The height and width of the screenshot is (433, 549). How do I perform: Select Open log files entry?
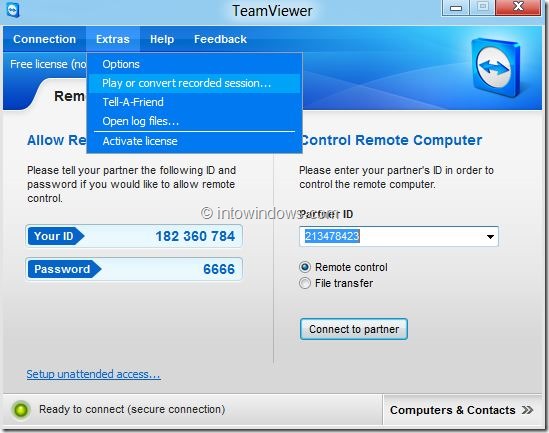(194, 121)
